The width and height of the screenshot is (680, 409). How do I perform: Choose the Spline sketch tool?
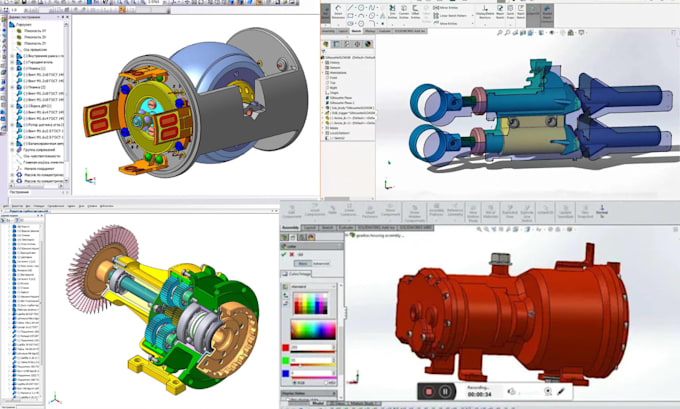pos(372,7)
